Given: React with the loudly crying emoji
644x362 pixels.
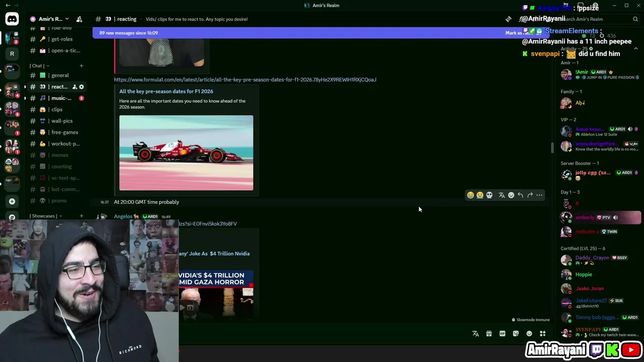Looking at the screenshot, I should (480, 195).
